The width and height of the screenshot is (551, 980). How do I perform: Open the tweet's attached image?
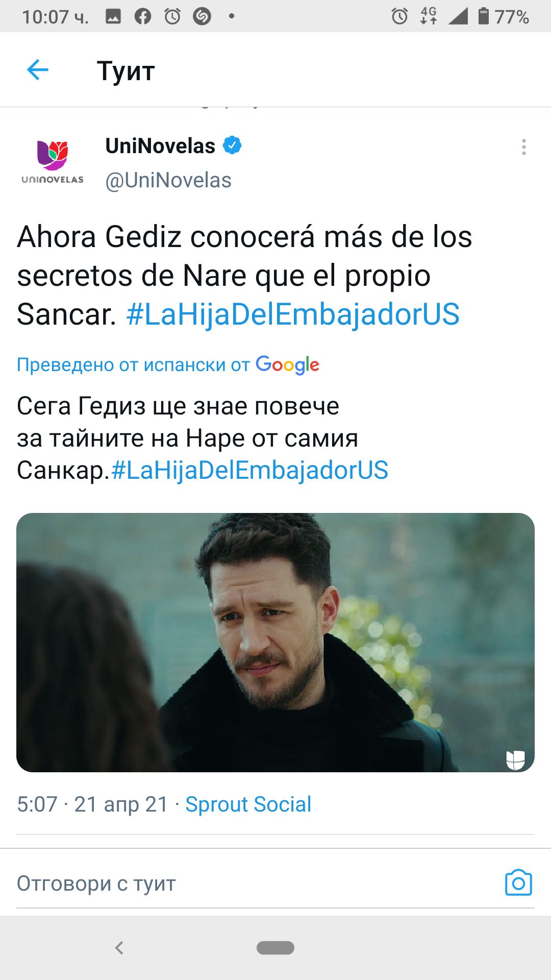click(x=275, y=642)
